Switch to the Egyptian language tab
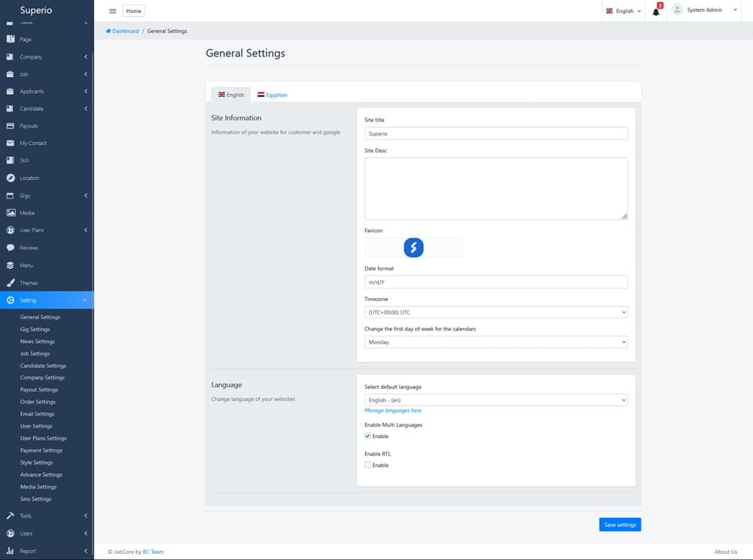753x560 pixels. click(x=272, y=95)
